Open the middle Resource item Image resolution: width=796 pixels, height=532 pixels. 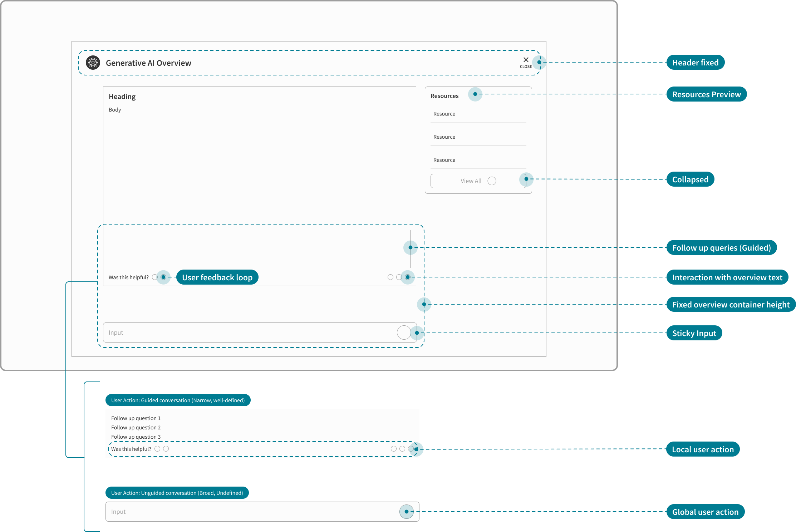pos(478,137)
